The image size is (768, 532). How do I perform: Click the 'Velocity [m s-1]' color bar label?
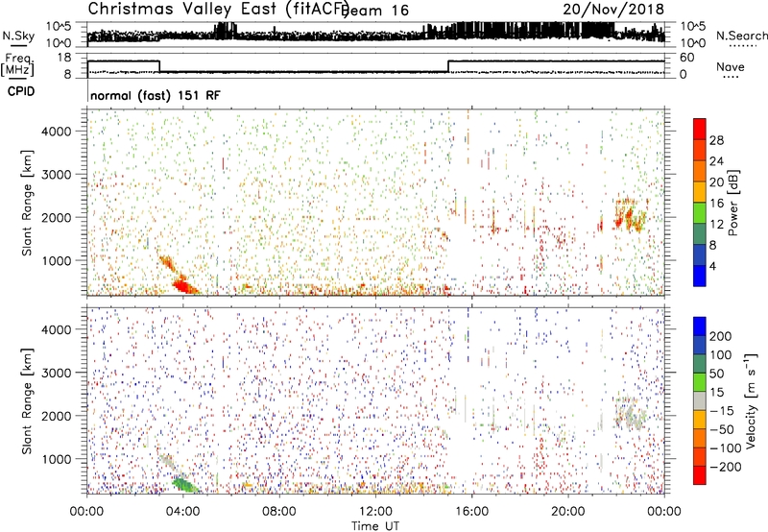[751, 401]
